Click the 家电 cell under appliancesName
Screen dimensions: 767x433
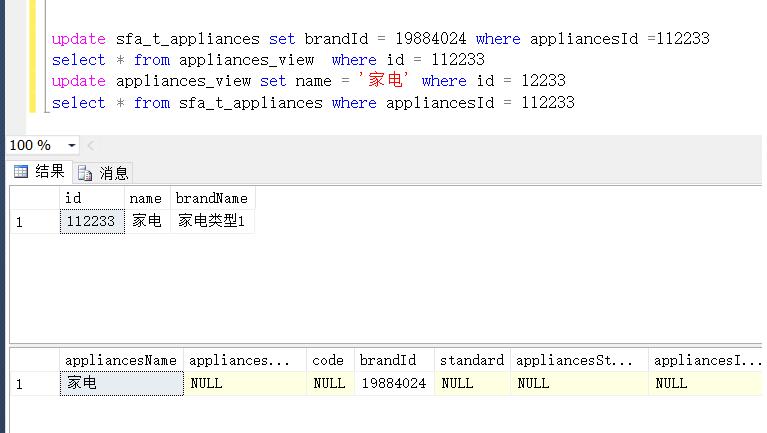[x=120, y=383]
